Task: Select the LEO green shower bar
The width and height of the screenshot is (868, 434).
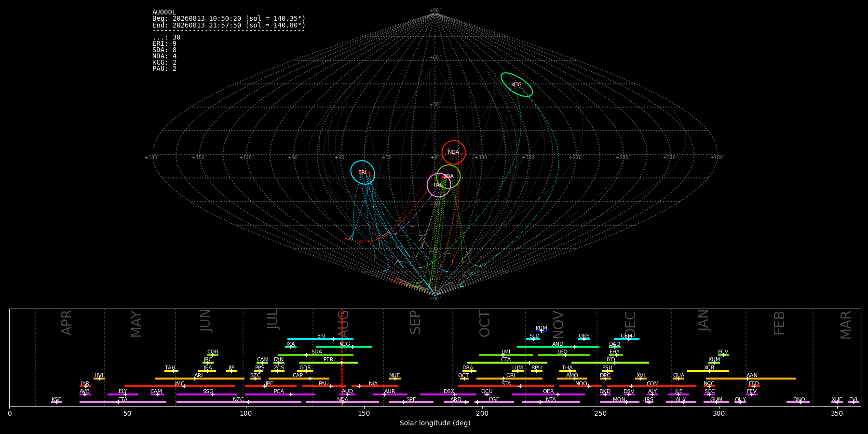Action: pos(564,355)
